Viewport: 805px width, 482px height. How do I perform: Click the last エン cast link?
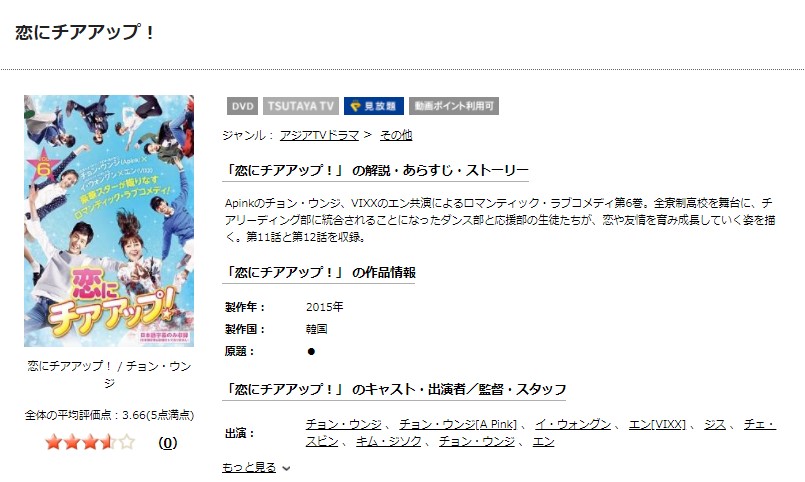point(543,441)
